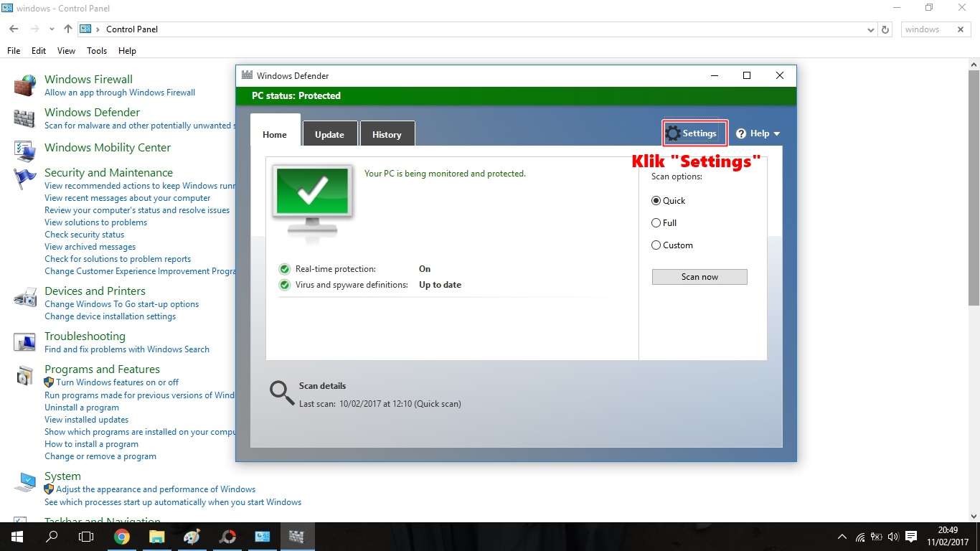Select the Full scan option

click(x=664, y=223)
